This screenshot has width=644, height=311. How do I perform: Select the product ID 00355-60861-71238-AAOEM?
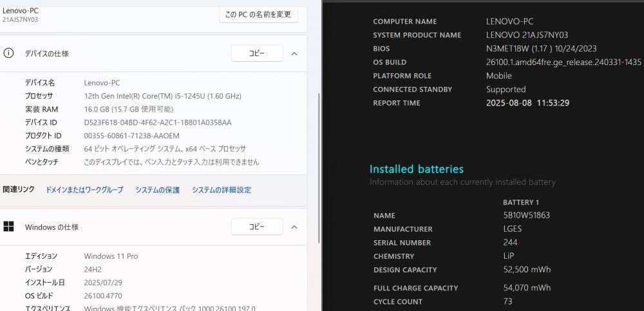coord(132,136)
